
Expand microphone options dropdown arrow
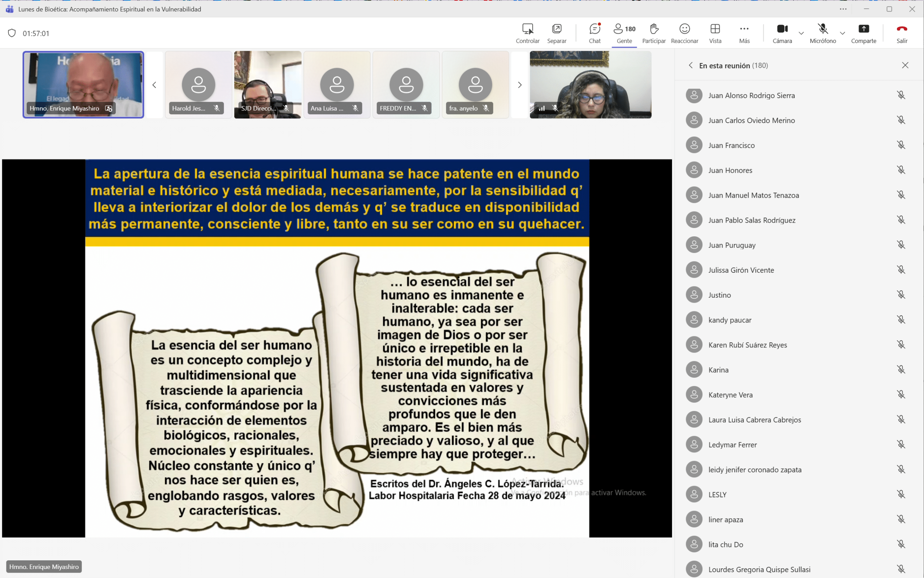pyautogui.click(x=842, y=33)
